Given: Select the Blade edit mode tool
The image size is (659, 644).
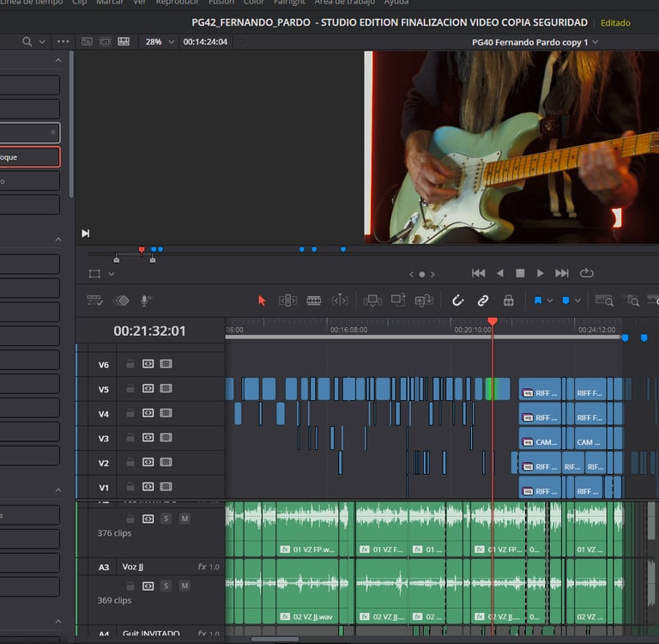Looking at the screenshot, I should point(314,301).
